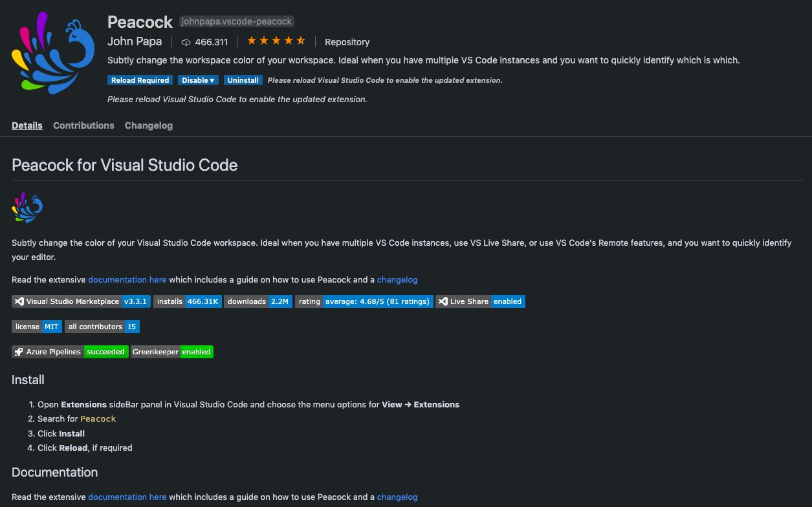This screenshot has width=812, height=507.
Task: Click the Azure Pipelines succeeded badge
Action: (x=70, y=352)
